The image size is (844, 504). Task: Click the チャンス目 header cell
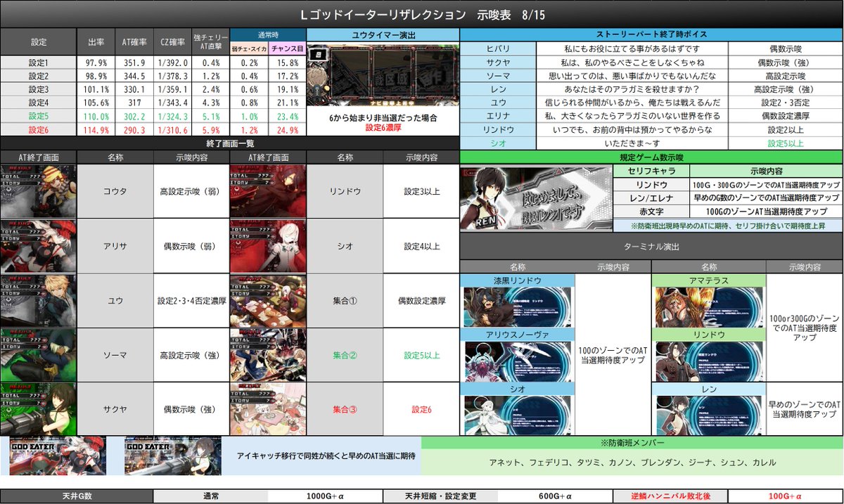(x=288, y=49)
